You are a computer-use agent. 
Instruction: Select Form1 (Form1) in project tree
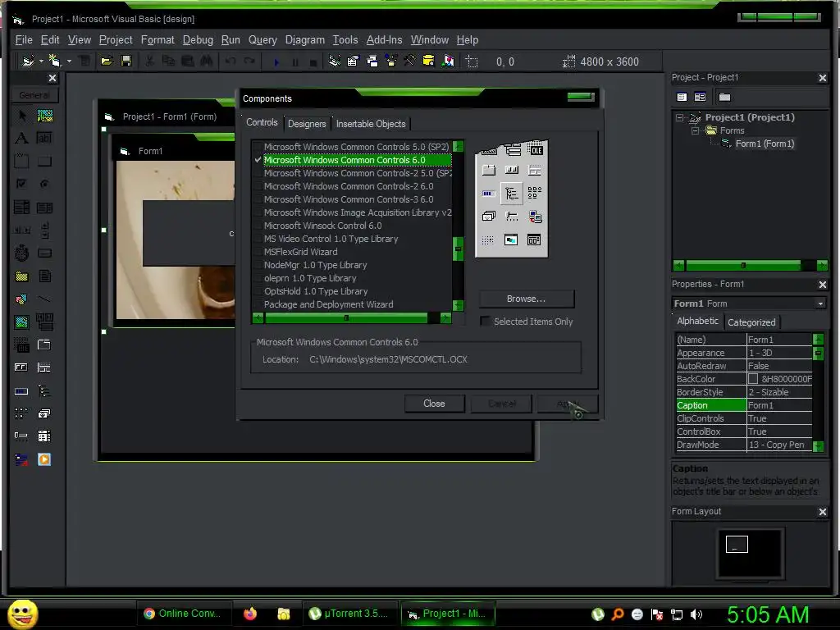click(x=765, y=144)
